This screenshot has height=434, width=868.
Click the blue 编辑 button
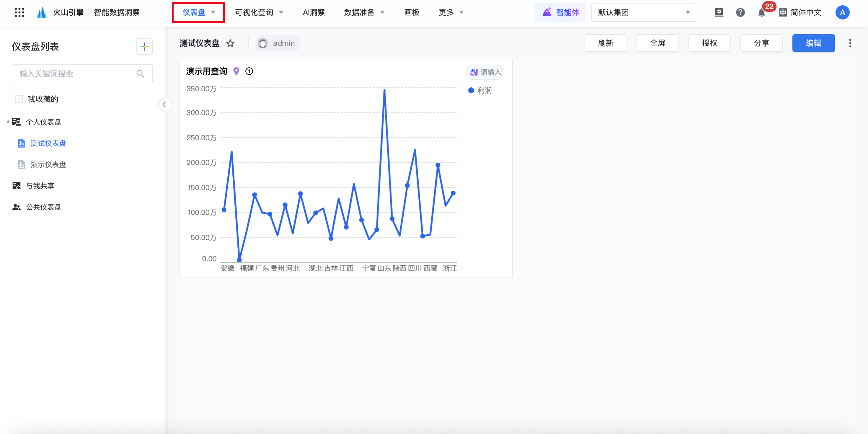click(x=813, y=43)
